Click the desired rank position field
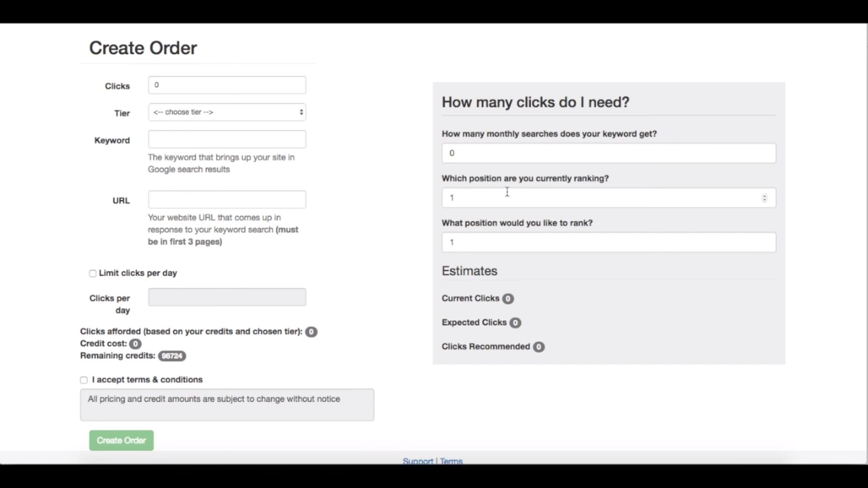This screenshot has width=868, height=488. 609,242
